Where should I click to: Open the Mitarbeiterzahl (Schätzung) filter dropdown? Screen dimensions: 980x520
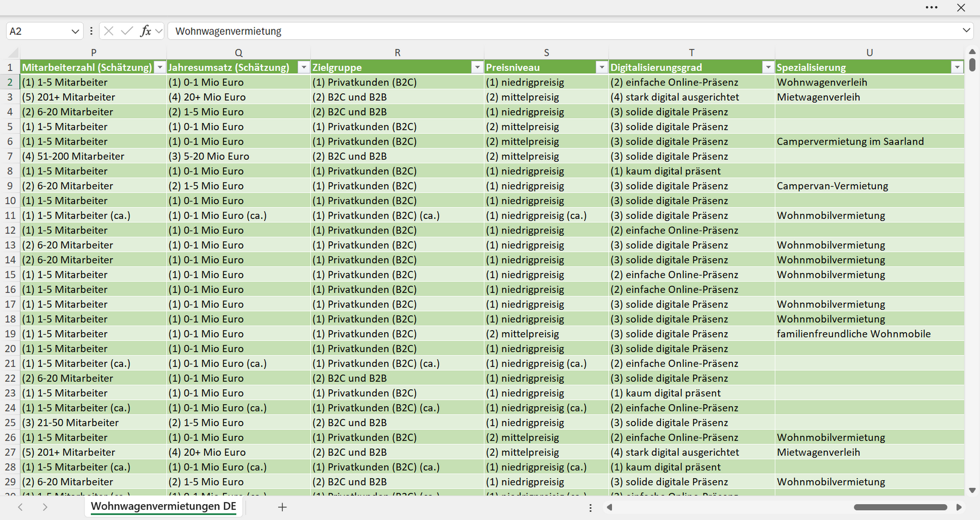[160, 68]
